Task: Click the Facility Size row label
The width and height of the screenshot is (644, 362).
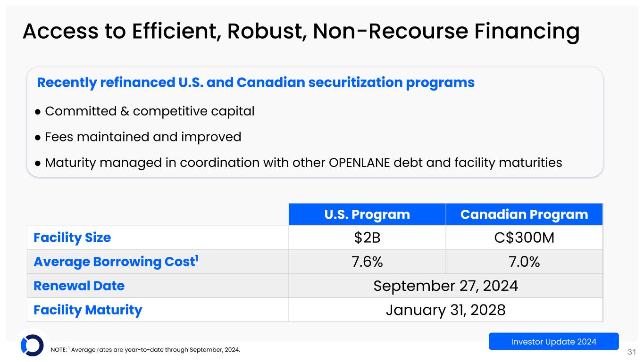Action: point(72,238)
